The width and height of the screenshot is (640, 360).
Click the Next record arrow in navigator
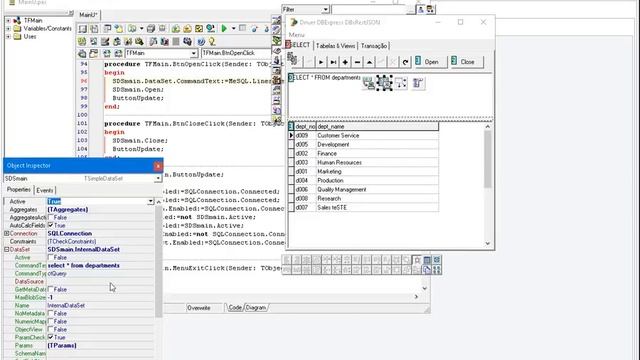(321, 62)
